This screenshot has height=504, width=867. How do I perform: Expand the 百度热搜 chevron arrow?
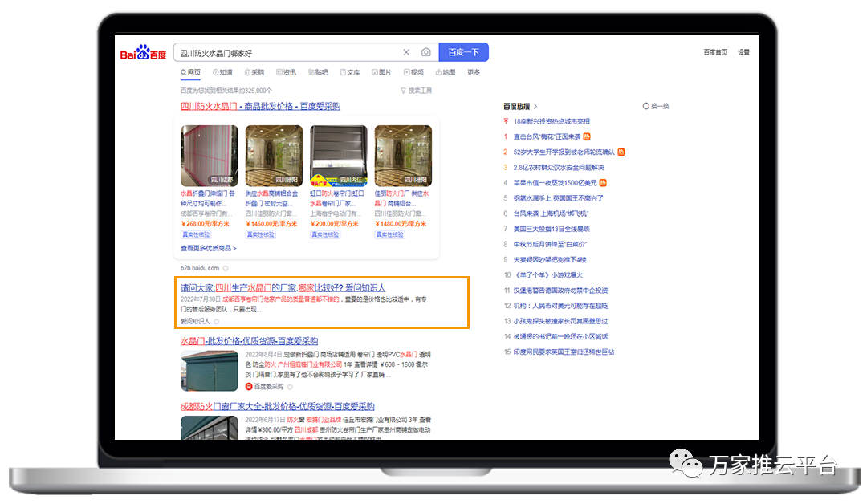pos(535,106)
